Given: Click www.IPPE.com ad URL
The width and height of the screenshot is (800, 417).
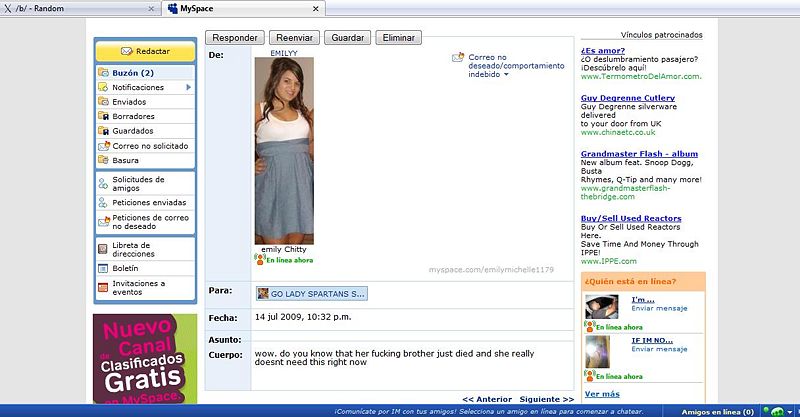Looking at the screenshot, I should coord(609,261).
